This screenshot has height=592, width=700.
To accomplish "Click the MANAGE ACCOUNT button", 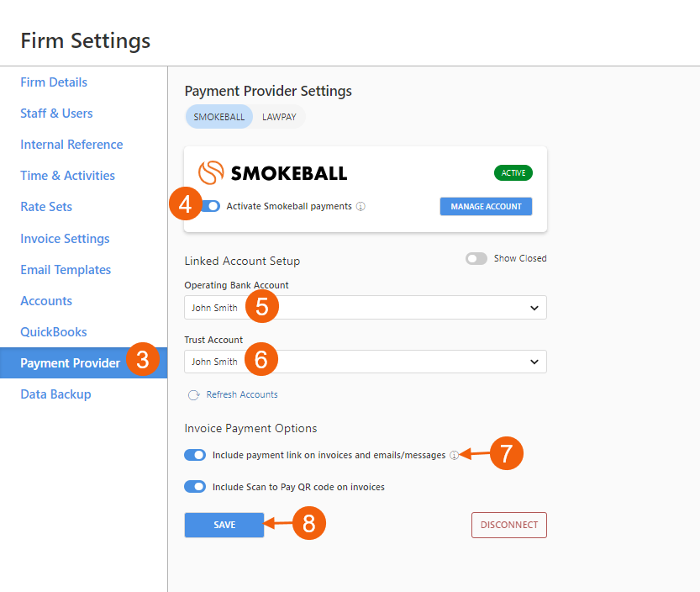I will [487, 206].
